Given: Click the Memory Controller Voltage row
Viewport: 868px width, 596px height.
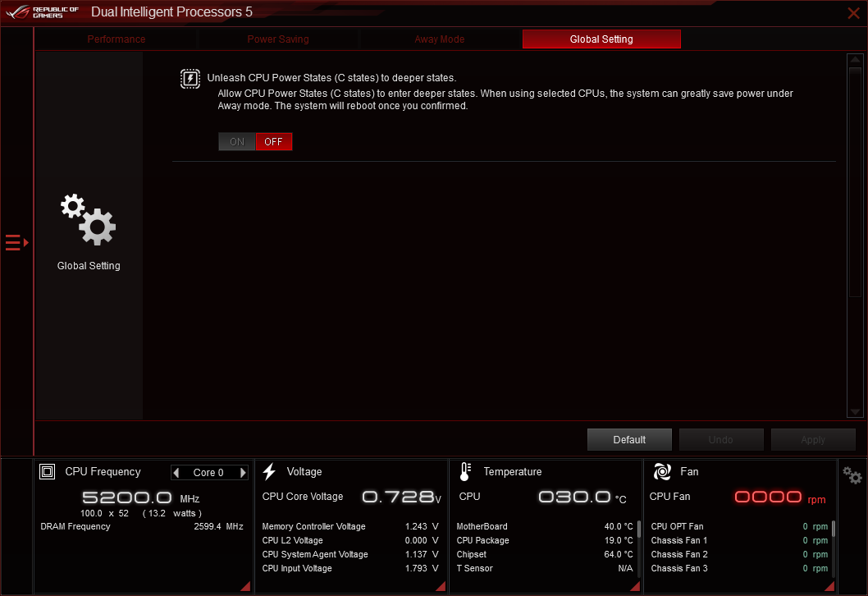Looking at the screenshot, I should pyautogui.click(x=350, y=527).
